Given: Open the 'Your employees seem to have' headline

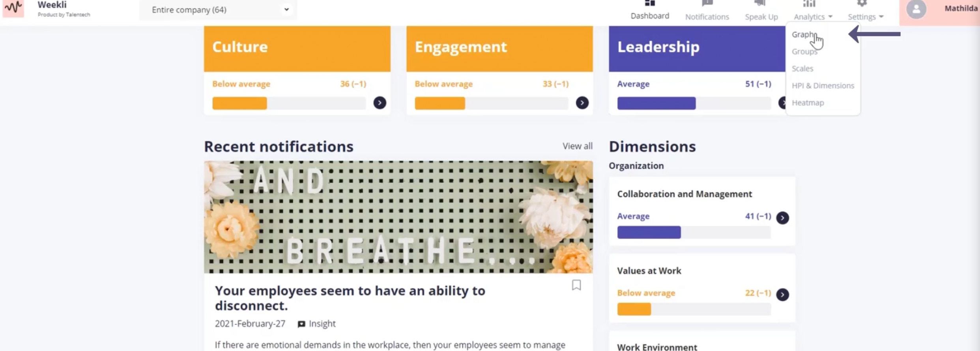Looking at the screenshot, I should point(350,298).
